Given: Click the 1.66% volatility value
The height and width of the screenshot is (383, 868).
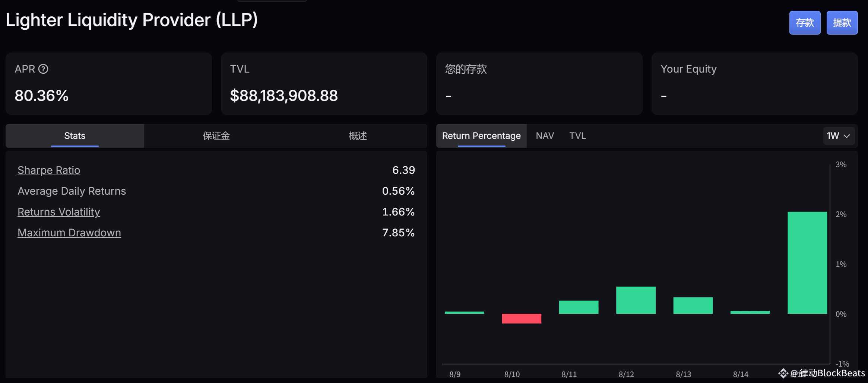Looking at the screenshot, I should point(398,212).
